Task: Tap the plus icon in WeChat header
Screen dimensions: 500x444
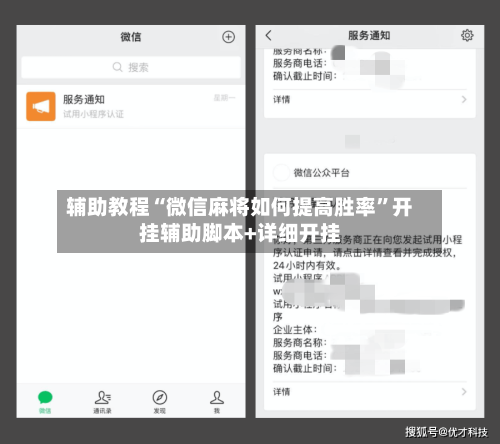Action: point(228,37)
